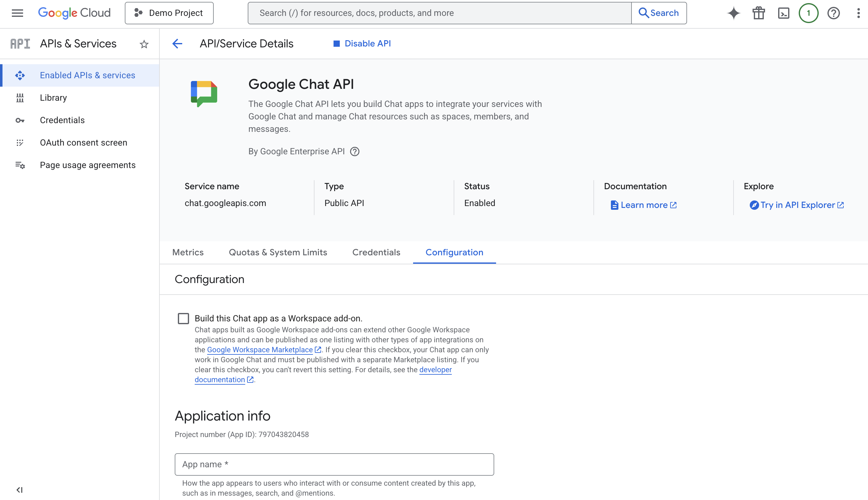Open Google Workspace Marketplace link
Image resolution: width=868 pixels, height=500 pixels.
[x=260, y=349]
